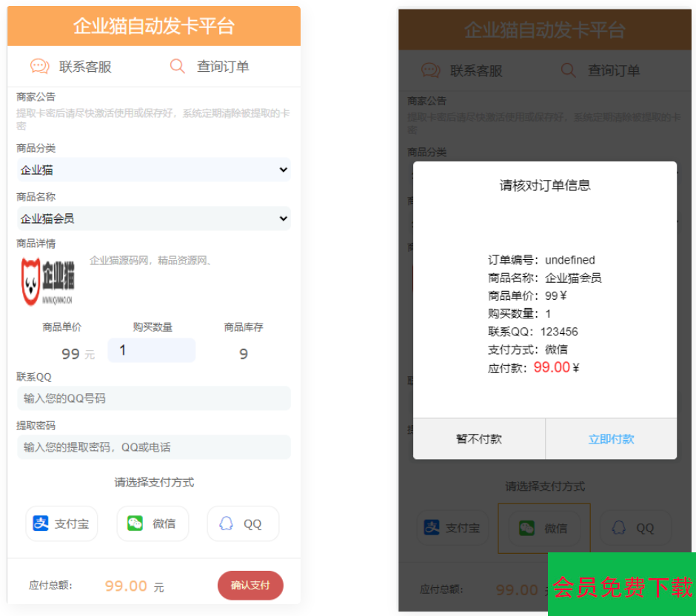Dismiss the dialog with 暂不付款
Screen dimensions: 696x616
[x=479, y=439]
